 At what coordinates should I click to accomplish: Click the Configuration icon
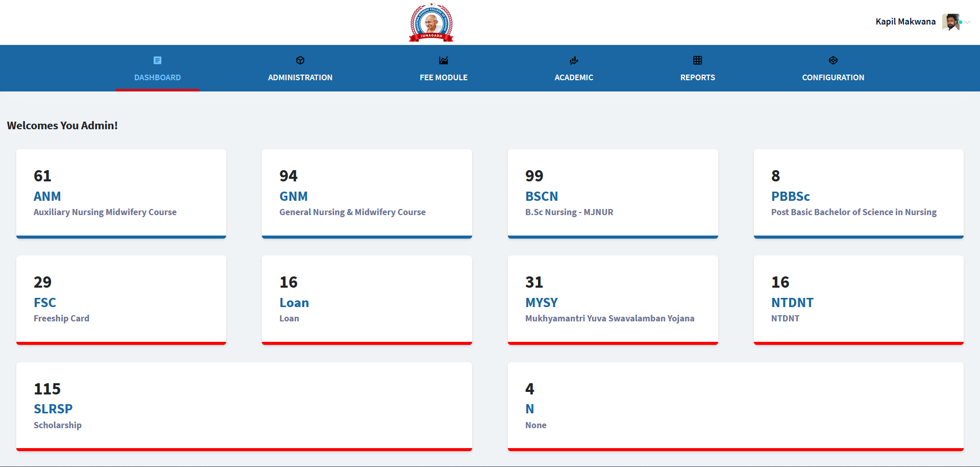click(833, 60)
